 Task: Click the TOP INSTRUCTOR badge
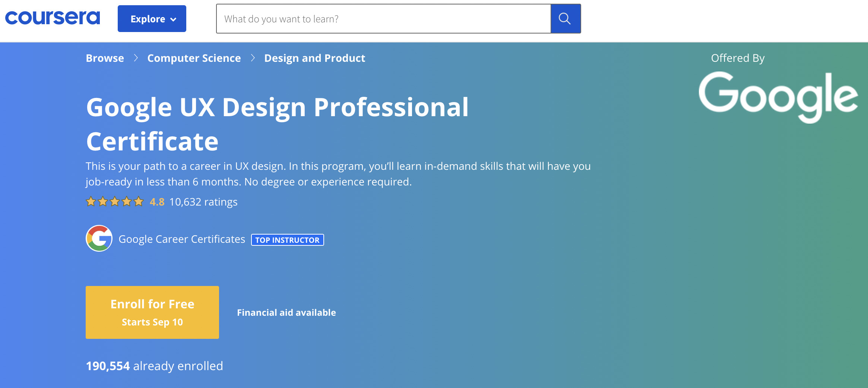click(287, 240)
